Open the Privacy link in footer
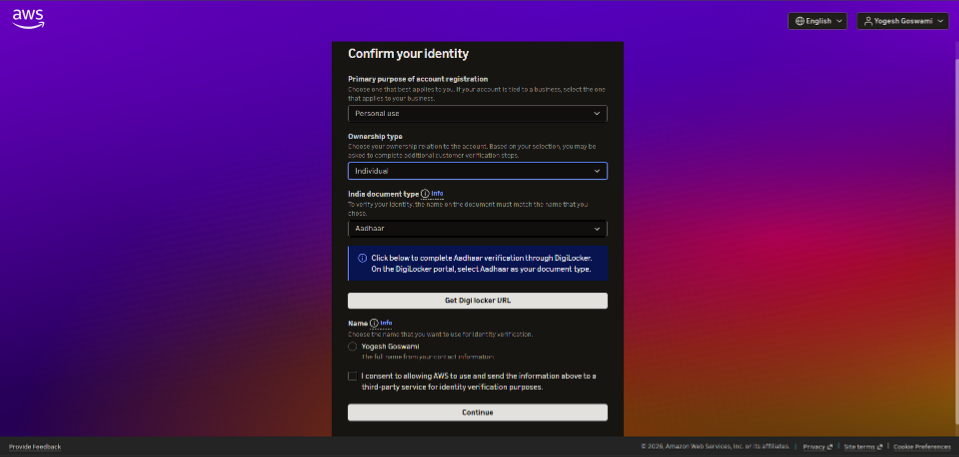The height and width of the screenshot is (457, 959). [x=817, y=447]
